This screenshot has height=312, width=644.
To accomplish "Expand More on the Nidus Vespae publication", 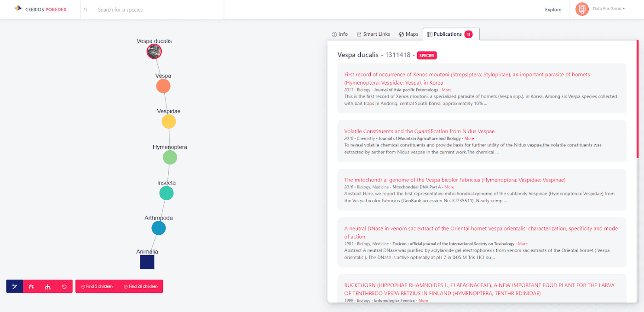I will pos(469,138).
